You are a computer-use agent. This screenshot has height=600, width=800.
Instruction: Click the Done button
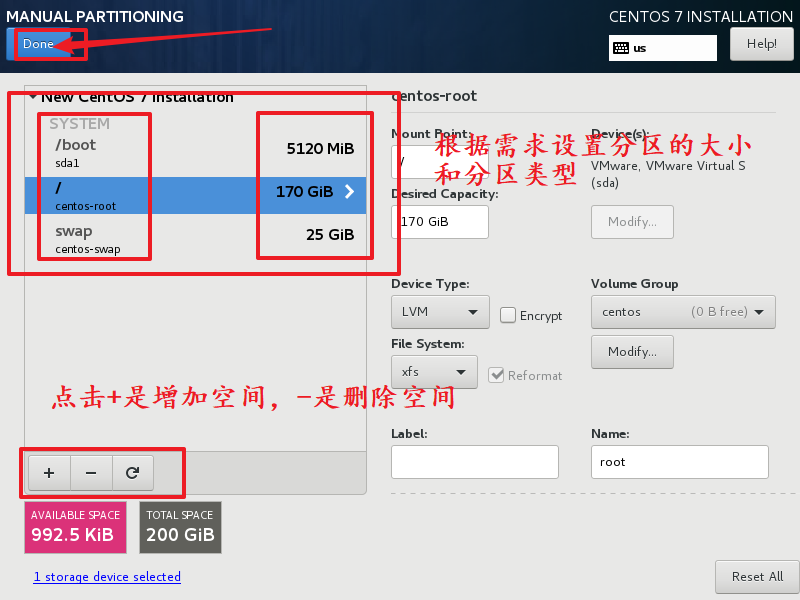click(x=39, y=44)
